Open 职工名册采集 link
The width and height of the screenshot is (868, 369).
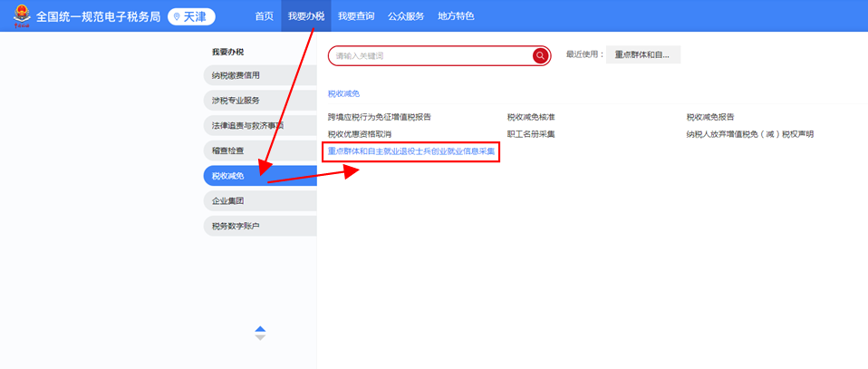click(x=531, y=134)
